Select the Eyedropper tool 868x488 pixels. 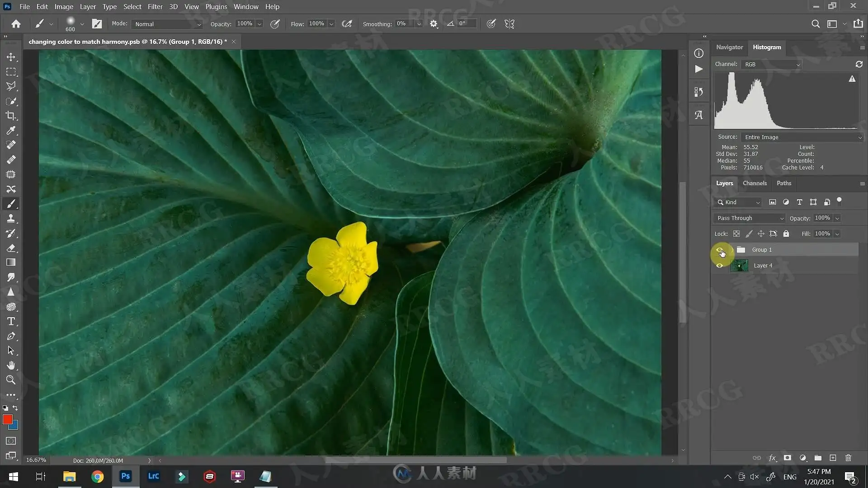11,131
